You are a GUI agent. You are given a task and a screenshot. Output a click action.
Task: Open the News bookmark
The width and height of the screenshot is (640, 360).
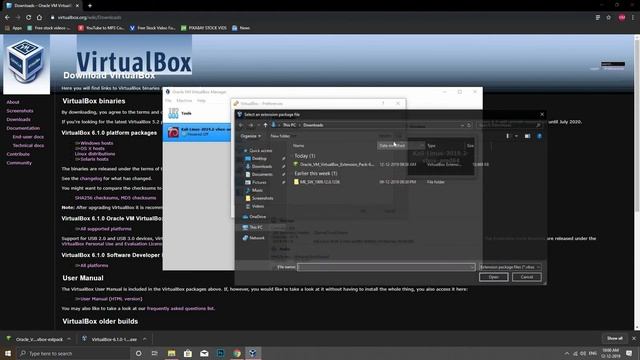(241, 28)
